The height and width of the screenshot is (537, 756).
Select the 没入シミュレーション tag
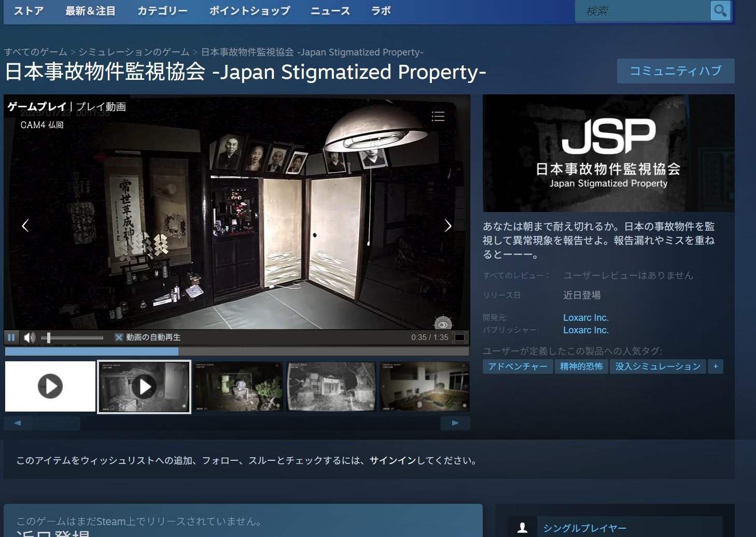tap(657, 366)
